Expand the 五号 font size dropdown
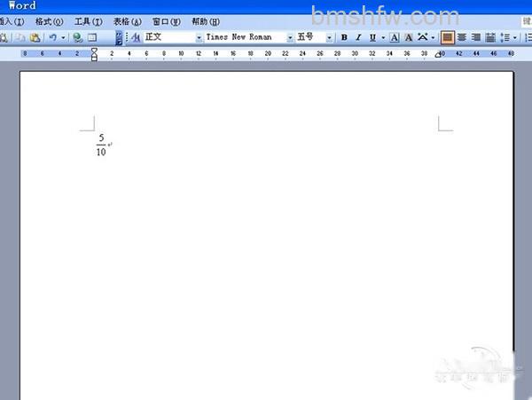Image resolution: width=532 pixels, height=400 pixels. tap(329, 37)
